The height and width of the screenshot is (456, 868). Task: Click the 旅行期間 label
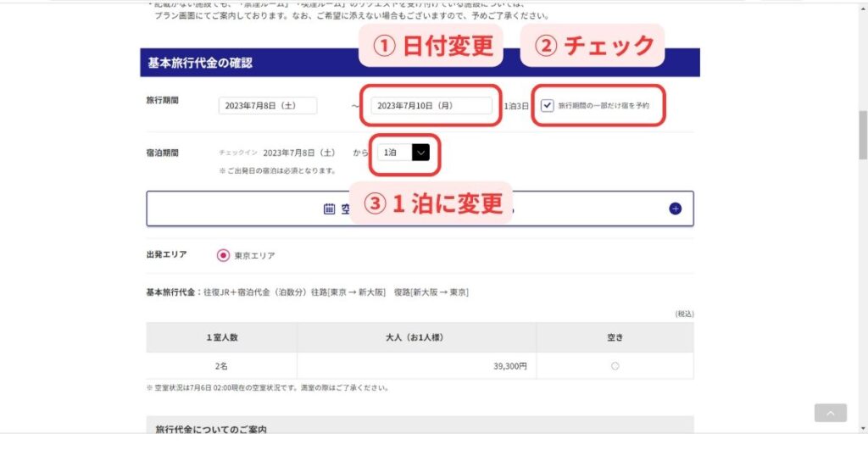162,100
